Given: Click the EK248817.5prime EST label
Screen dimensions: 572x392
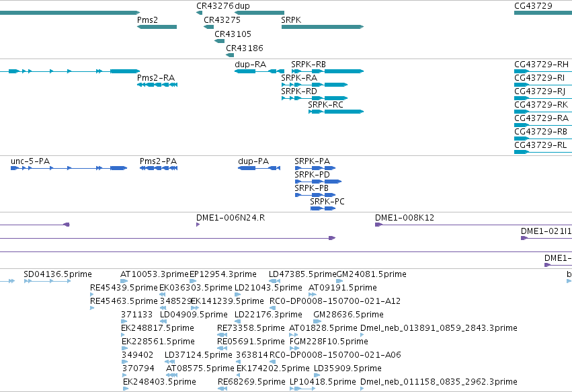Looking at the screenshot, I should [157, 328].
